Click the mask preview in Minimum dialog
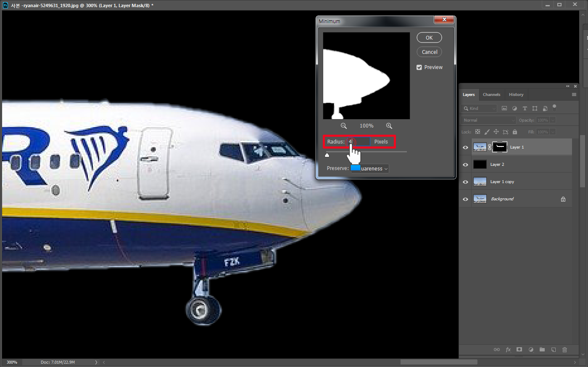The image size is (588, 367). coord(366,76)
